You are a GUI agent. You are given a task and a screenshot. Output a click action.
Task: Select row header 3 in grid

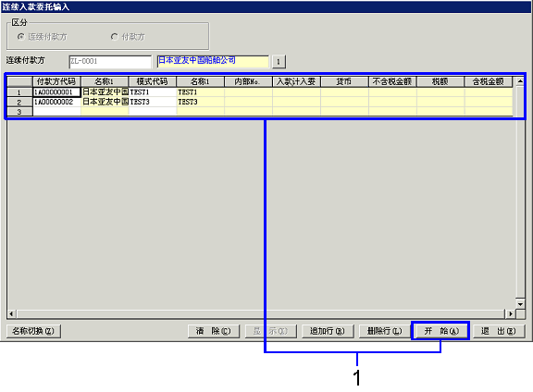pos(19,112)
